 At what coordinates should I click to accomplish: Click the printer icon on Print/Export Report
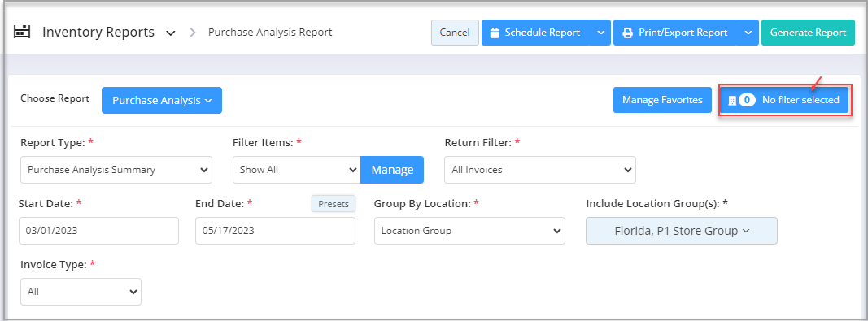[627, 33]
